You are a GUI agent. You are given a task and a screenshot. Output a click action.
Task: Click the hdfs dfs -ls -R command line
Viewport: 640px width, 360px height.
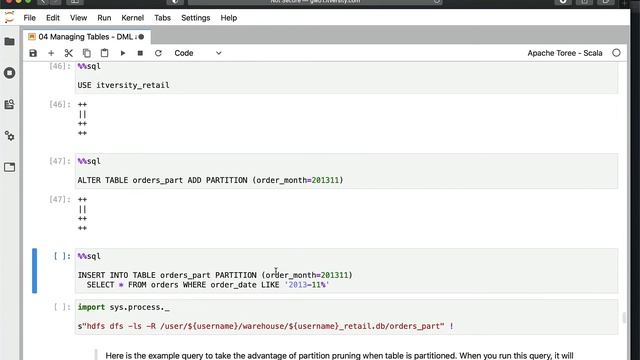point(266,326)
